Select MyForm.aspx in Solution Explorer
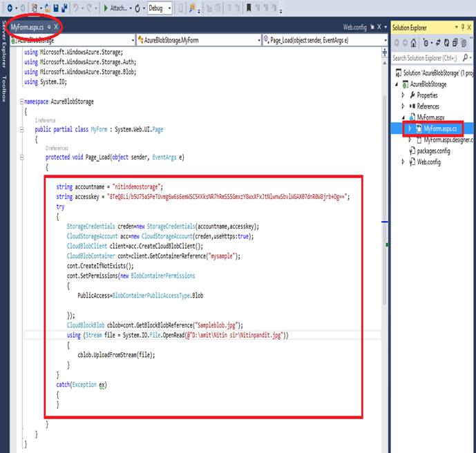This screenshot has width=476, height=453. (x=430, y=117)
